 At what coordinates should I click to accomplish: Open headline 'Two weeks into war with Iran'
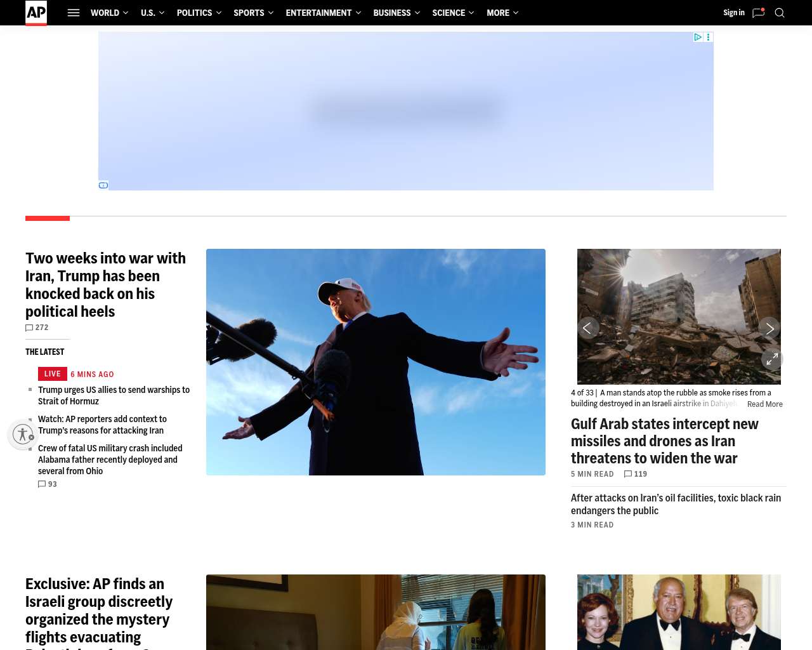106,285
